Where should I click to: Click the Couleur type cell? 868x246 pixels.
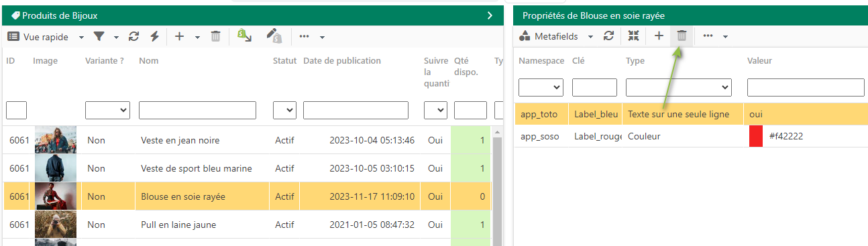(x=683, y=136)
